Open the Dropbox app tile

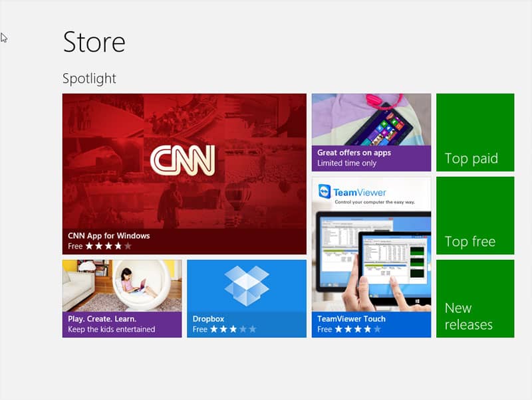(x=247, y=298)
